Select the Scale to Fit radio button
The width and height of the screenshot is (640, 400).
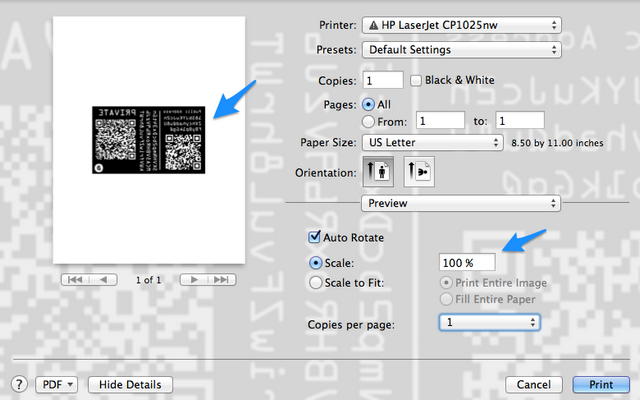(316, 282)
